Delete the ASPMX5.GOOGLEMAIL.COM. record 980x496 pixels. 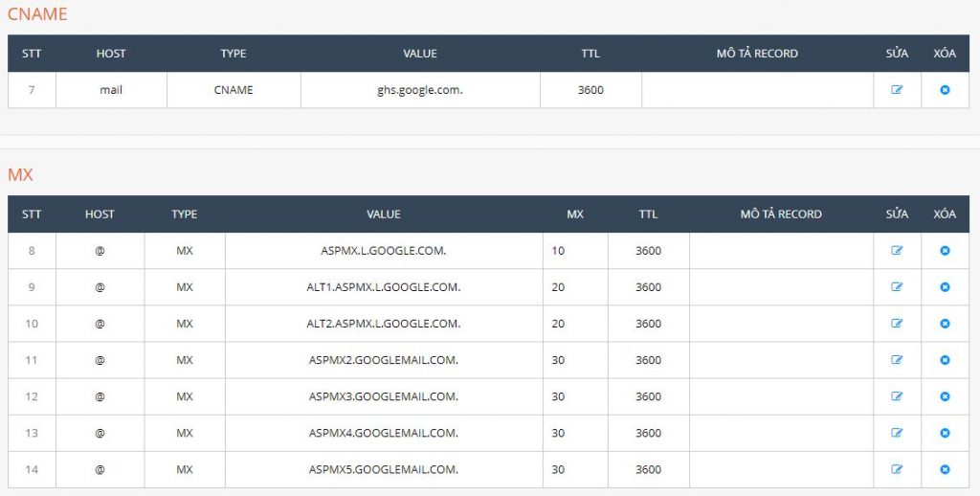click(945, 469)
